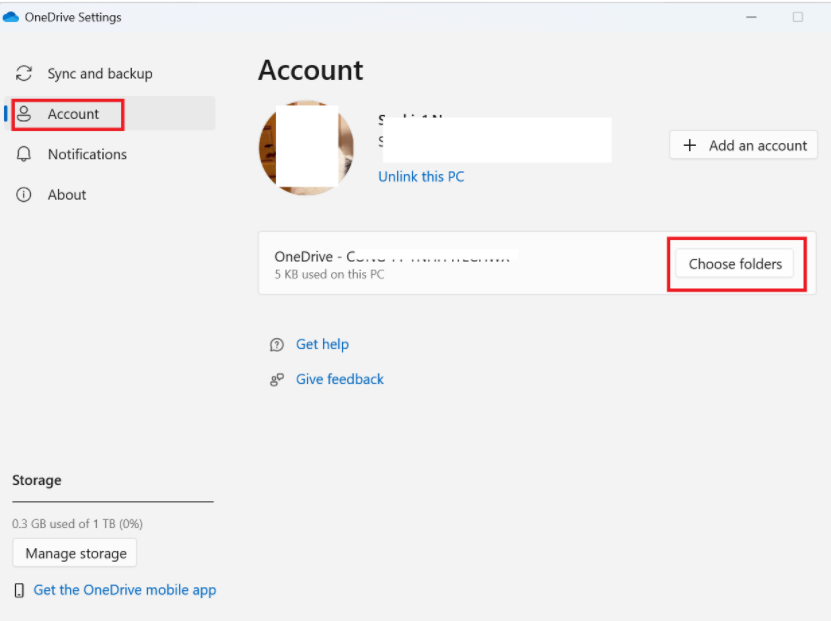
Task: Click the Storage heading
Action: (x=37, y=480)
